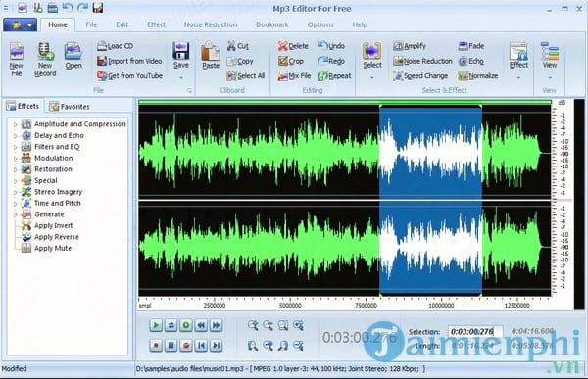Image resolution: width=588 pixels, height=379 pixels.
Task: Undo the last edit in ribbon
Action: click(331, 46)
